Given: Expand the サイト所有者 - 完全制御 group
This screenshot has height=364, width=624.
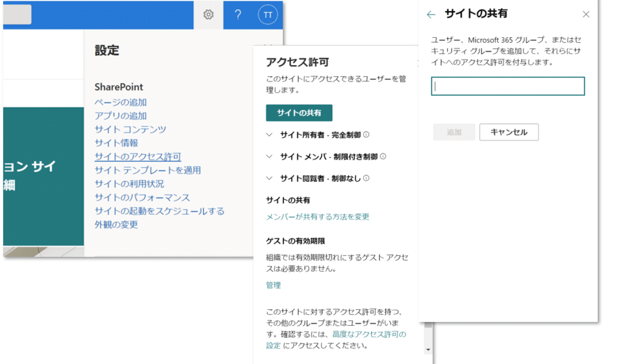Looking at the screenshot, I should tap(270, 135).
